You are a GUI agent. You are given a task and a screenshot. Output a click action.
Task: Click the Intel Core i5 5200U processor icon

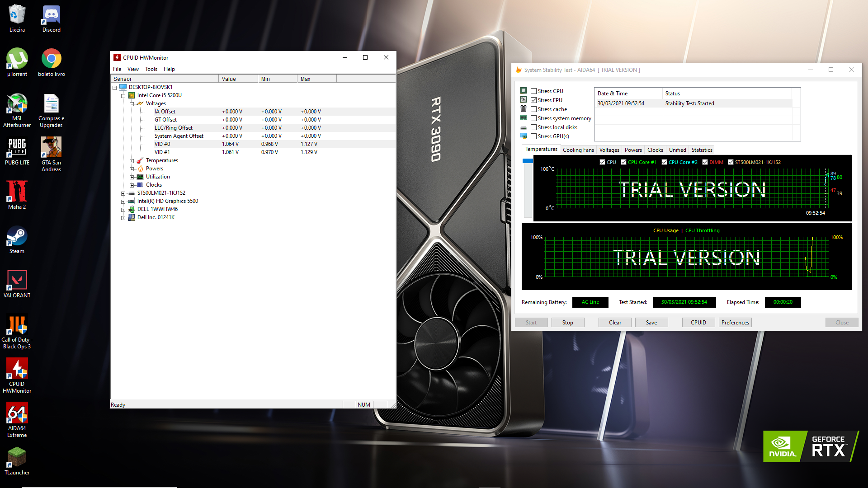click(132, 95)
